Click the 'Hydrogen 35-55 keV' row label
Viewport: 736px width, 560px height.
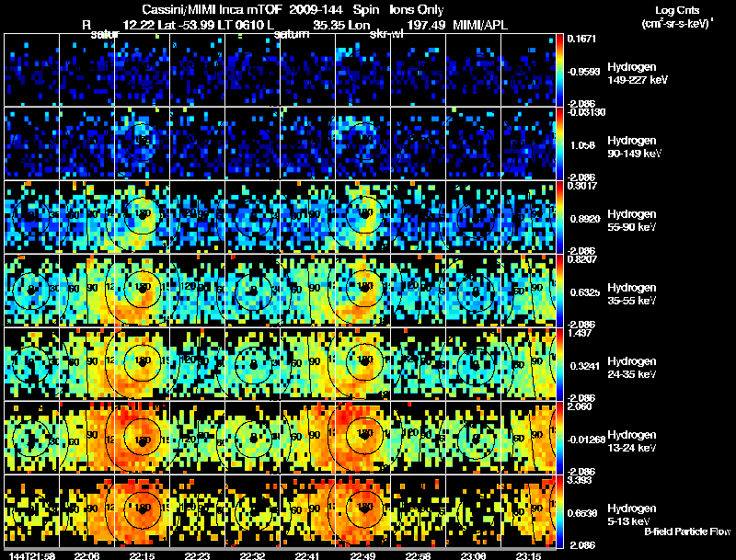tap(632, 294)
